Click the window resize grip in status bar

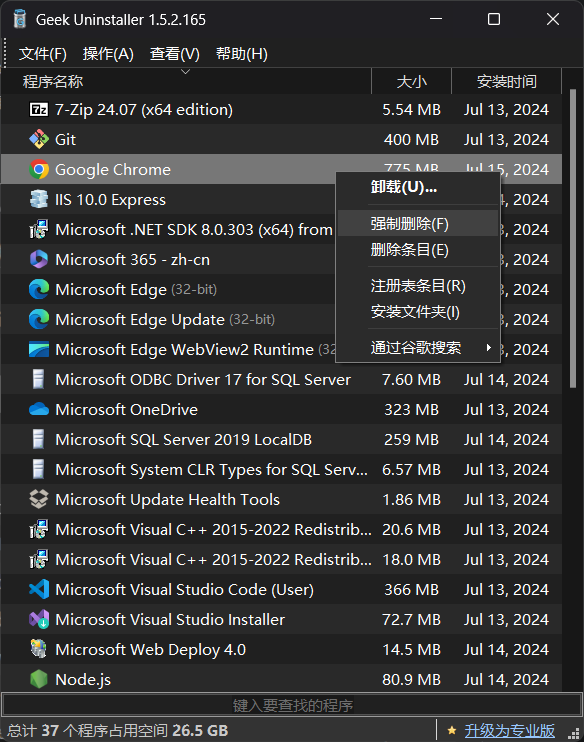click(x=574, y=734)
